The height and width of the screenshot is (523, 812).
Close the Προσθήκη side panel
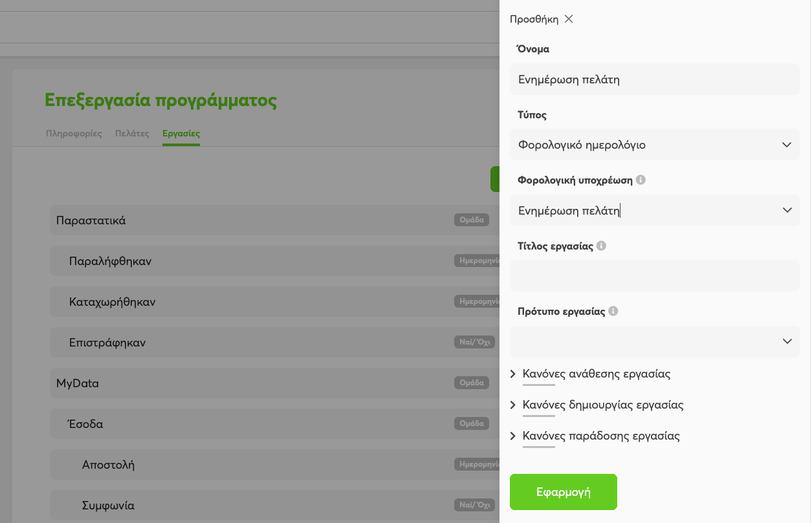pyautogui.click(x=569, y=19)
